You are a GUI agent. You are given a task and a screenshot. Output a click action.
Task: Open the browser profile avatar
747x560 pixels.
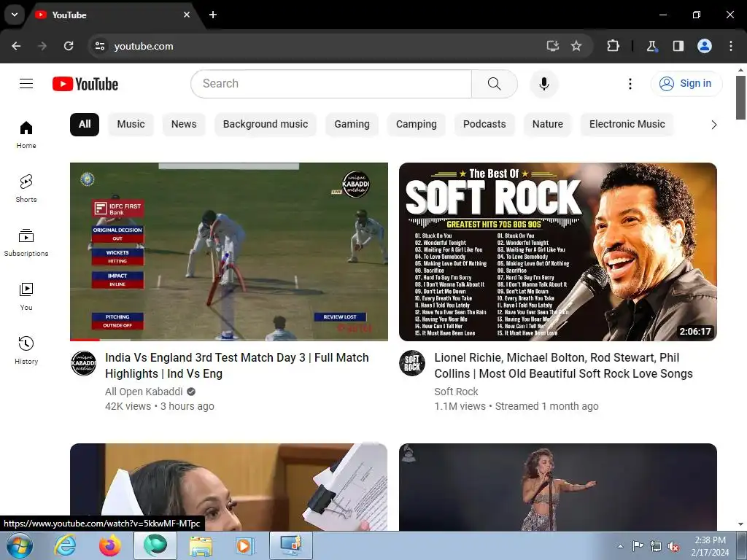click(x=705, y=46)
